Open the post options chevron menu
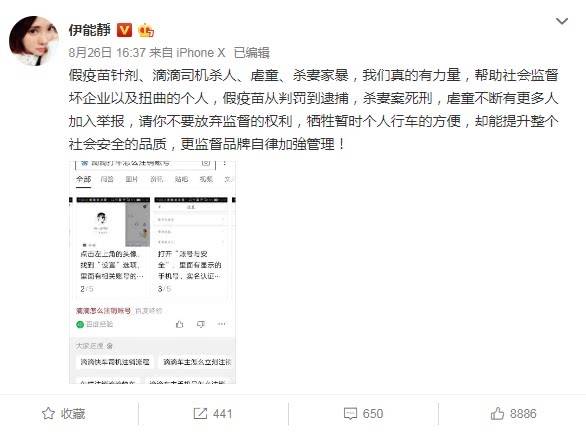Screen dimensions: 586x433 pyautogui.click(x=562, y=22)
